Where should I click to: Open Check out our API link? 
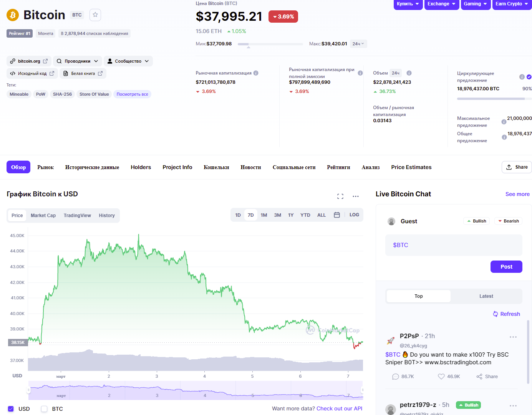339,408
